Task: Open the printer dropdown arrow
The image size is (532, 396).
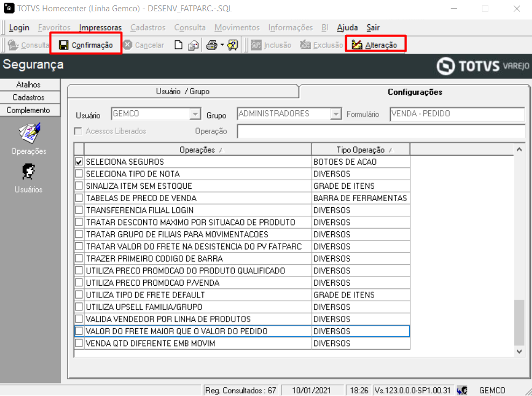Action: (x=222, y=45)
